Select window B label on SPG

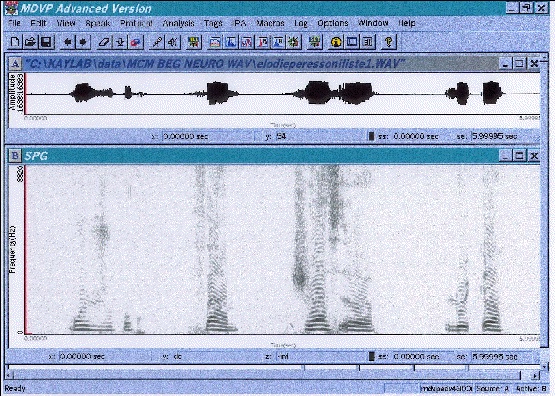coord(15,156)
